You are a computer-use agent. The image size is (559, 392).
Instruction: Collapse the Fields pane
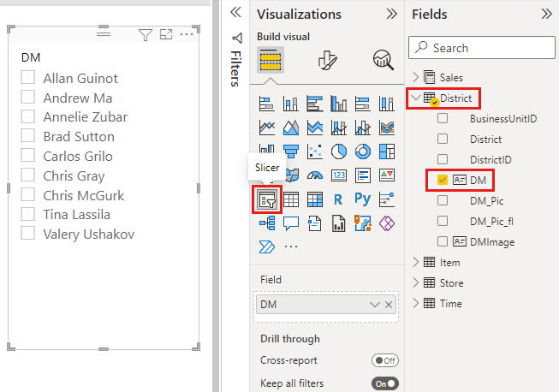click(546, 15)
